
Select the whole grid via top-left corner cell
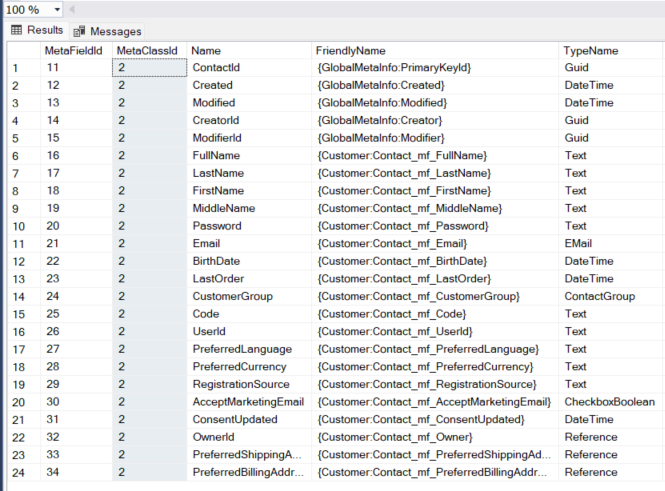(x=20, y=50)
